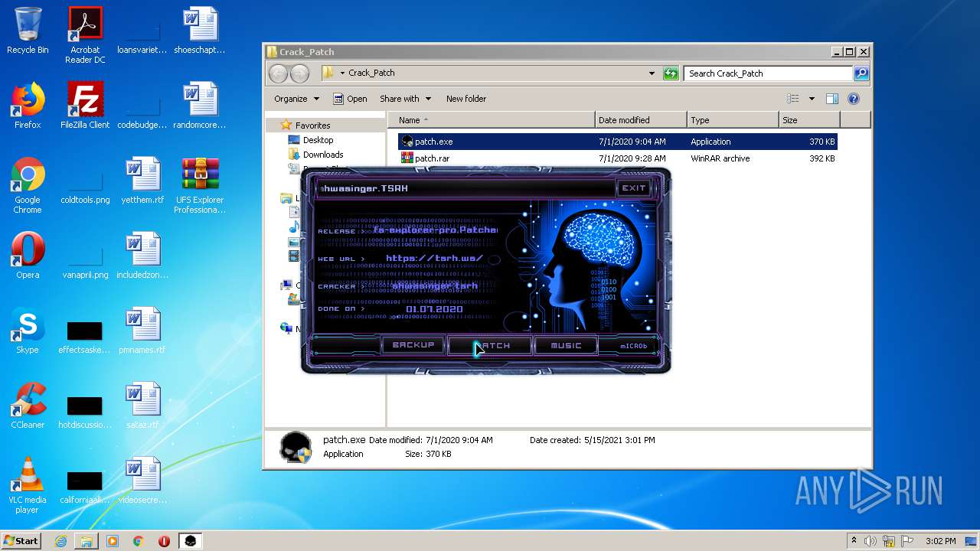
Task: Show hidden tray icons arrow
Action: [x=854, y=541]
